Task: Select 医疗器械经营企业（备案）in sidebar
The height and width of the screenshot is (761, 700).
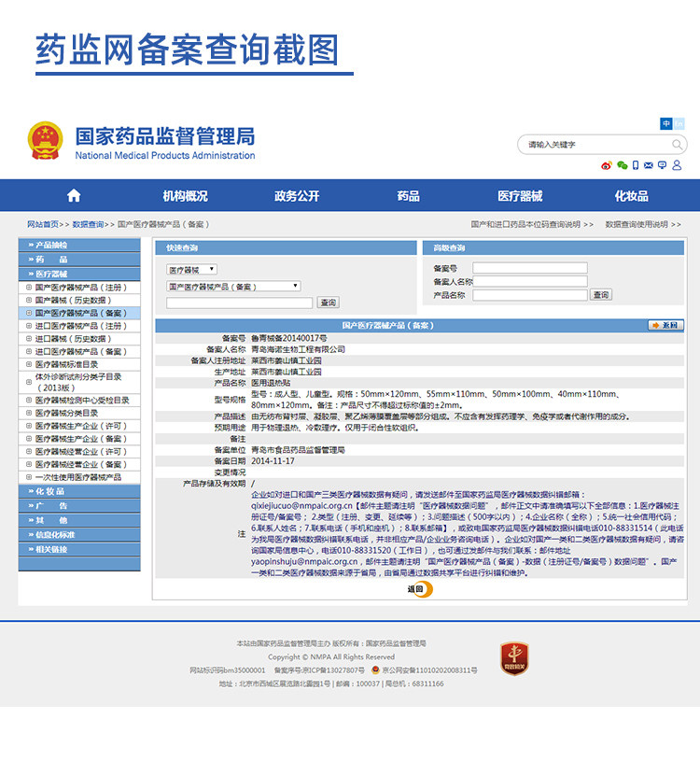Action: [79, 464]
